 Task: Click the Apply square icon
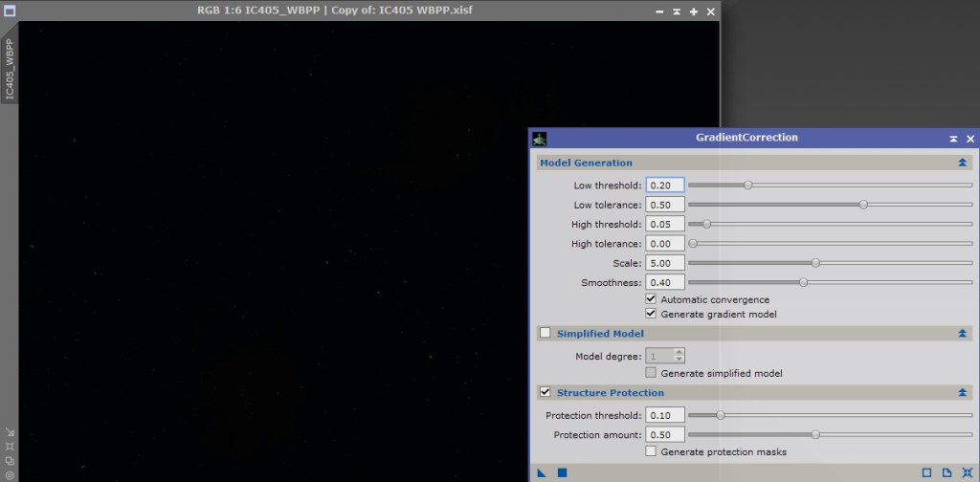[x=563, y=472]
